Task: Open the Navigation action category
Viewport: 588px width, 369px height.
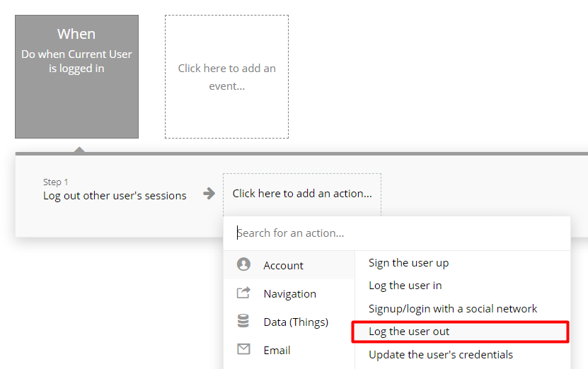Action: (x=289, y=293)
